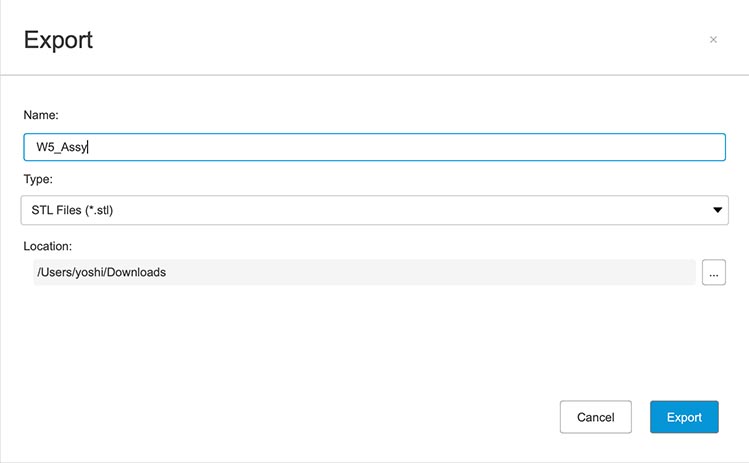The image size is (749, 463).
Task: Click the "Location:" label
Action: pyautogui.click(x=48, y=245)
